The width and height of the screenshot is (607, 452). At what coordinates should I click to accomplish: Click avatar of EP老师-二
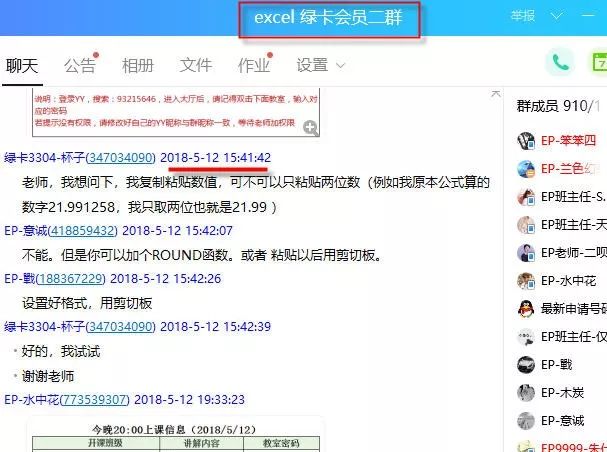coord(526,253)
